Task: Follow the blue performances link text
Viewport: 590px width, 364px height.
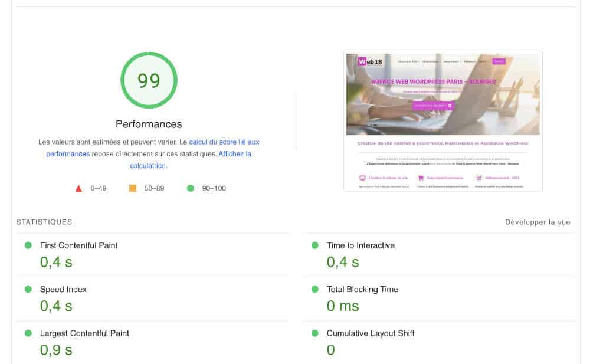Action: [x=68, y=153]
